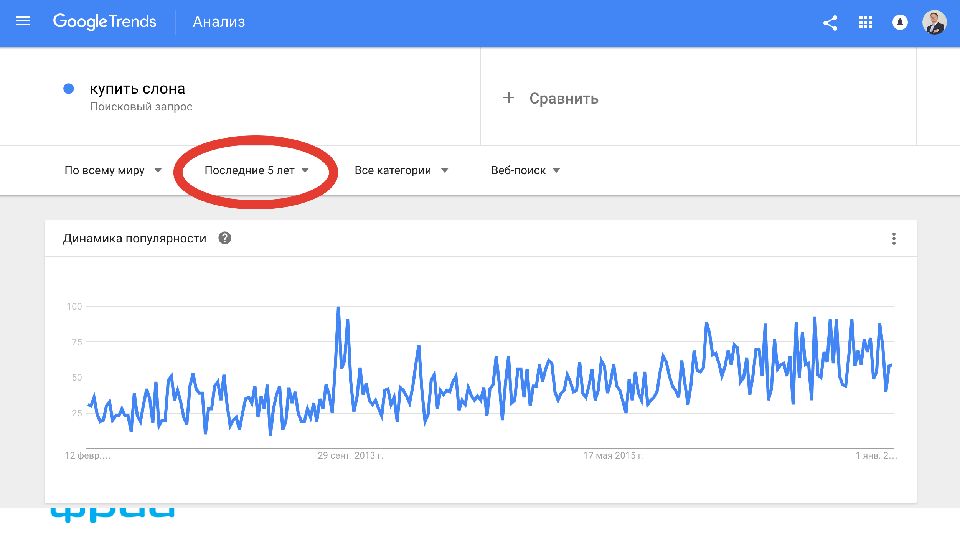Open the hamburger main menu

click(23, 22)
